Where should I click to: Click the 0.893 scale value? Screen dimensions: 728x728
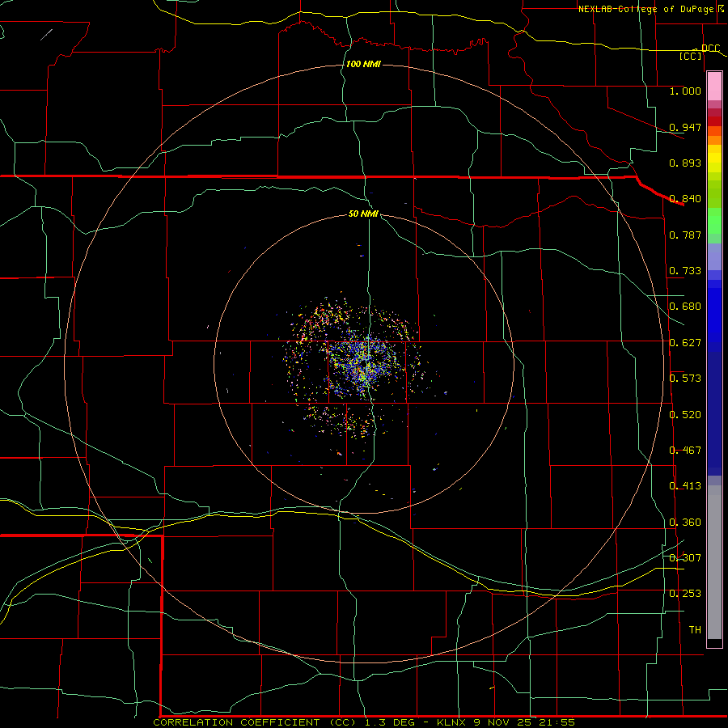(685, 163)
